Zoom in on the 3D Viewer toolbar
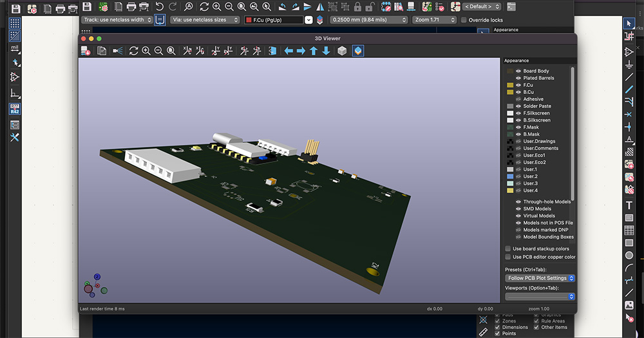Image resolution: width=644 pixels, height=338 pixels. pos(146,50)
